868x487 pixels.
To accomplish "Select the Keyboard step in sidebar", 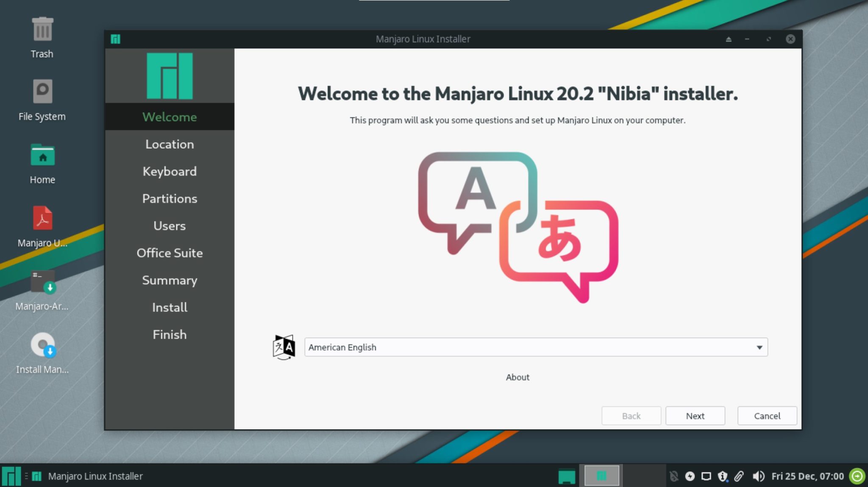I will click(x=169, y=171).
